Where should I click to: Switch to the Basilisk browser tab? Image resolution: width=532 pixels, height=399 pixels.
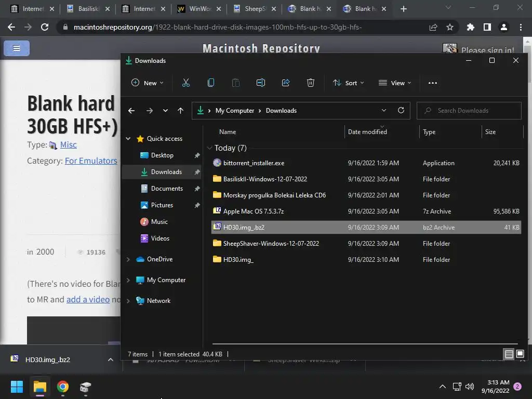[89, 9]
